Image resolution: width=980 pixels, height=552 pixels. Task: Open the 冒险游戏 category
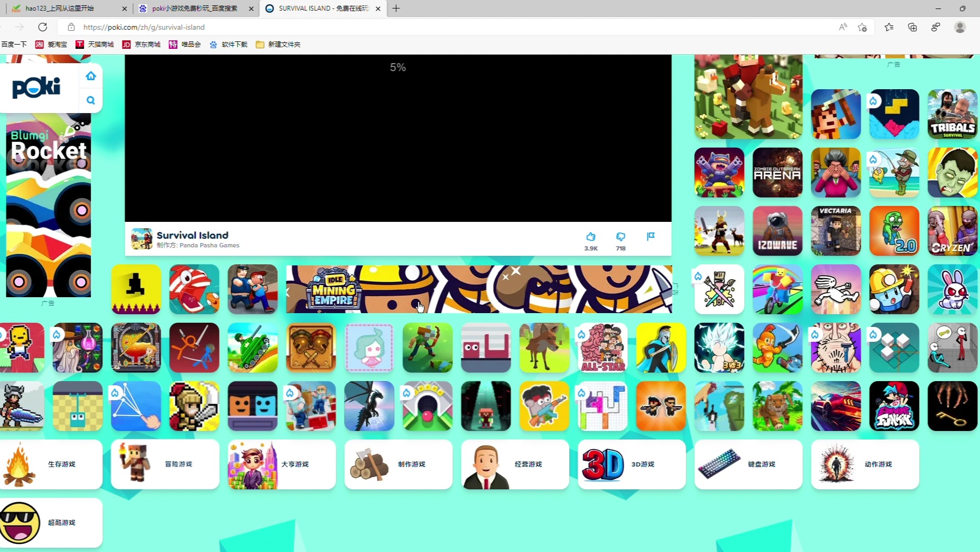[165, 464]
